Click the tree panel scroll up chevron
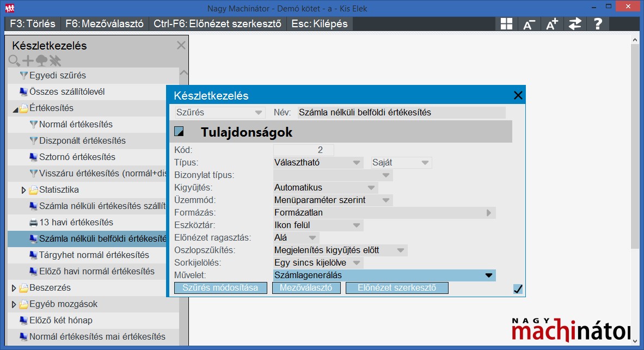This screenshot has width=644, height=350. [x=183, y=72]
